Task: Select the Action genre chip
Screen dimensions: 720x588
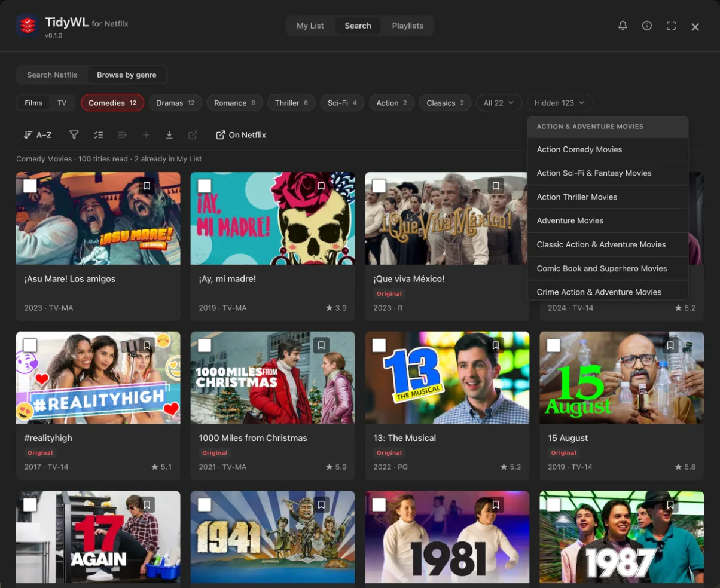Action: coord(391,103)
